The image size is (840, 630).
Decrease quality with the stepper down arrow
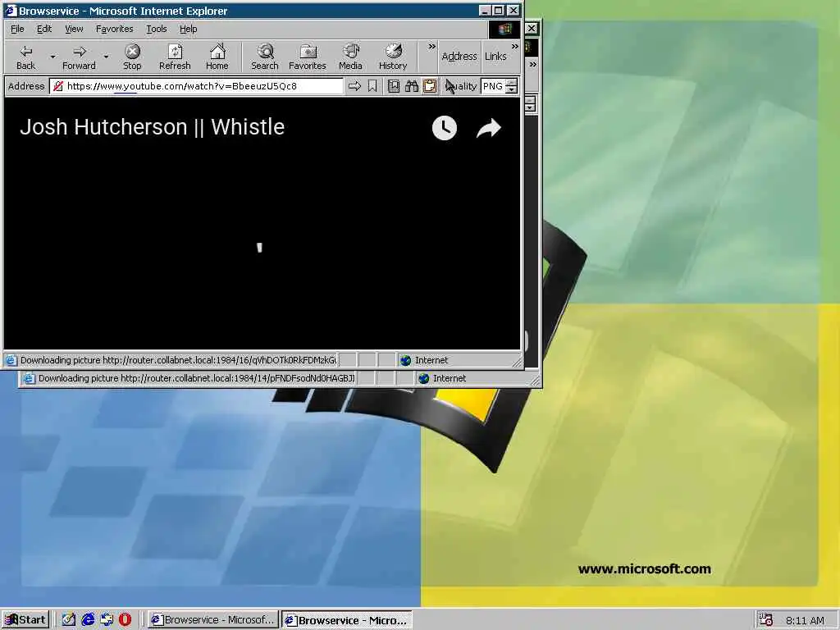point(512,89)
